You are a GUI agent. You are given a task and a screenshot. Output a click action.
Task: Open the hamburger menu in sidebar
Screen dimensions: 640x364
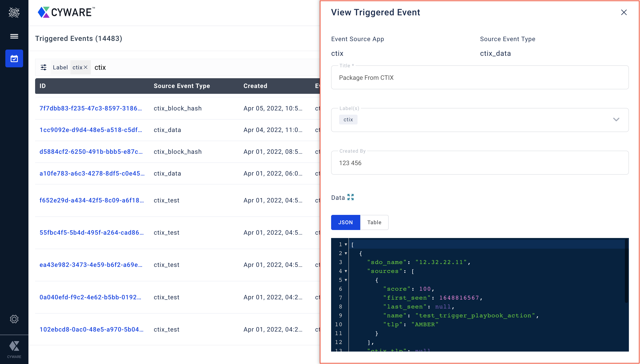14,36
